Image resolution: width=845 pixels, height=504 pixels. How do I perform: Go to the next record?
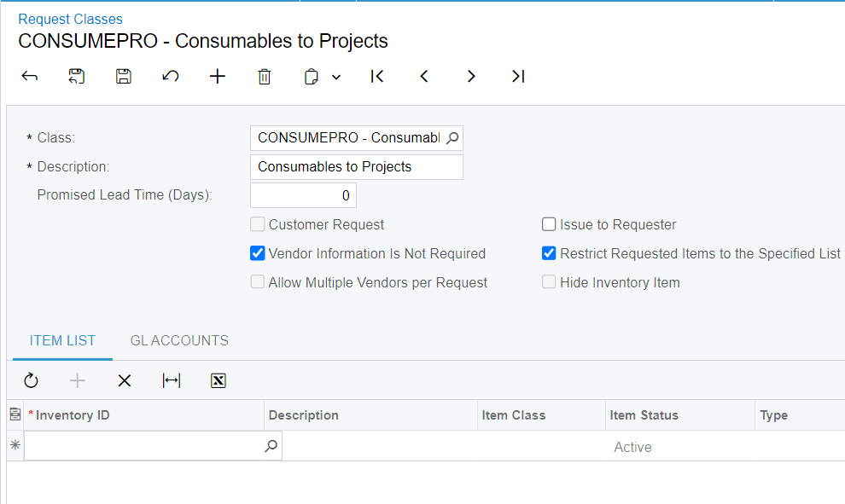471,77
